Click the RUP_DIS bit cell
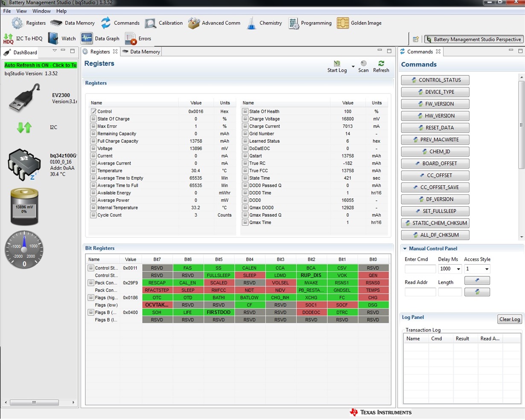Image resolution: width=525 pixels, height=420 pixels. [311, 275]
